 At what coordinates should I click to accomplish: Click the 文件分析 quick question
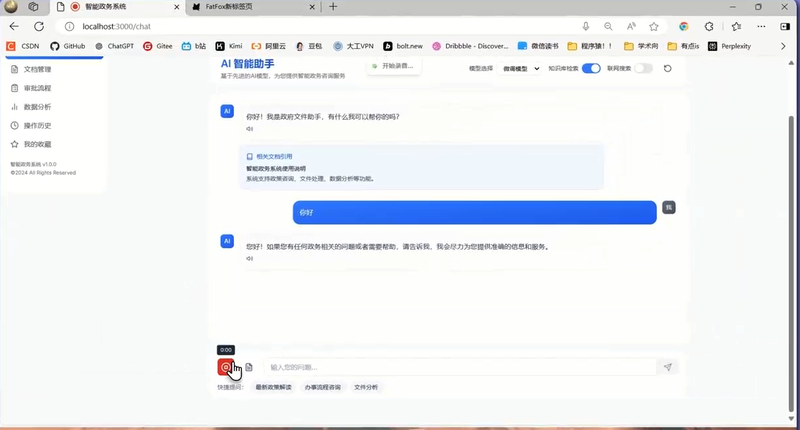366,387
